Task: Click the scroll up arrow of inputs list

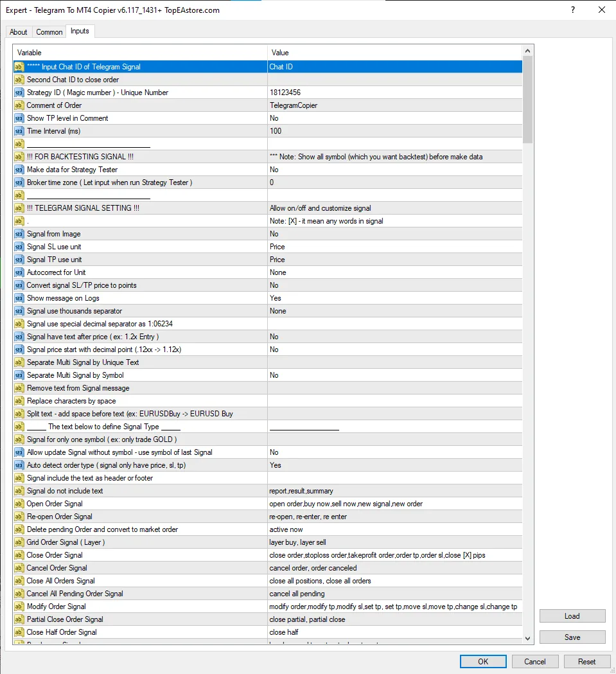Action: [527, 51]
